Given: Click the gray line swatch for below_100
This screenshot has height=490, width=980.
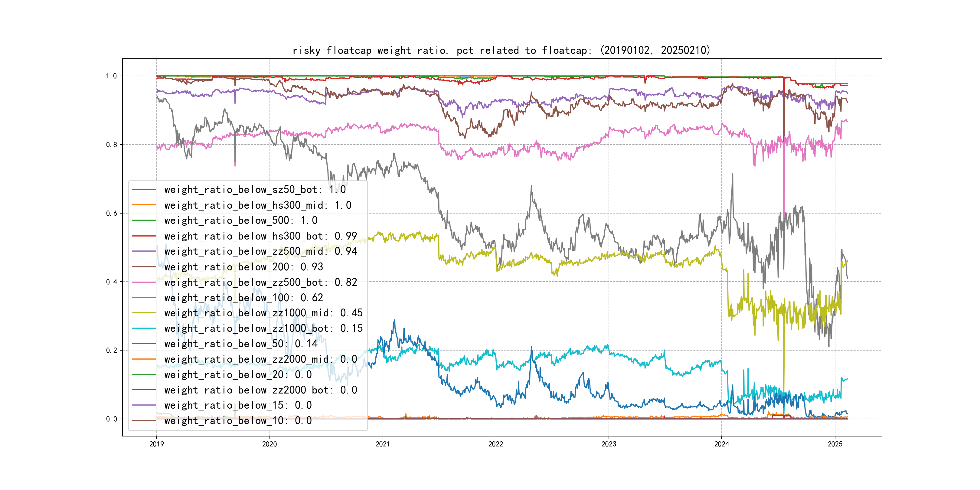Looking at the screenshot, I should coord(144,298).
